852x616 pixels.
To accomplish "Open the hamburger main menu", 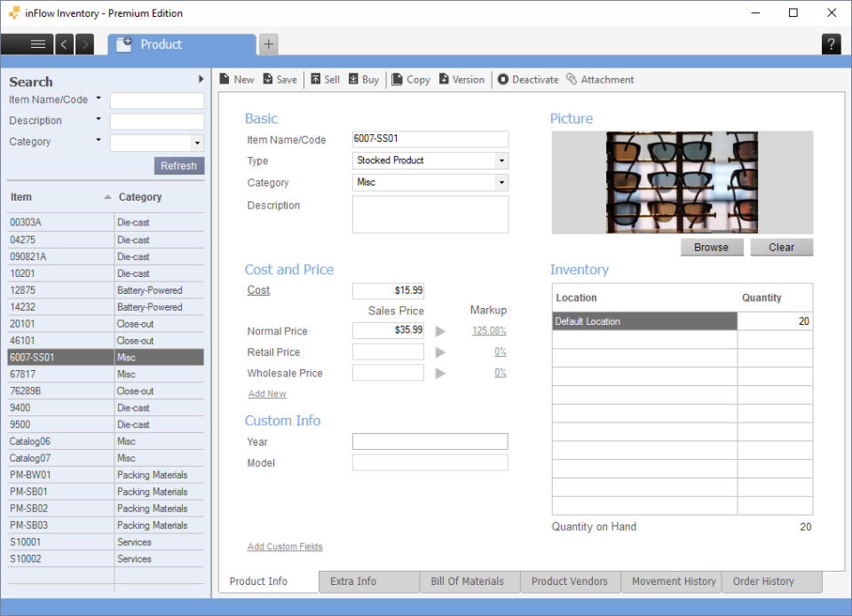I will (x=38, y=44).
